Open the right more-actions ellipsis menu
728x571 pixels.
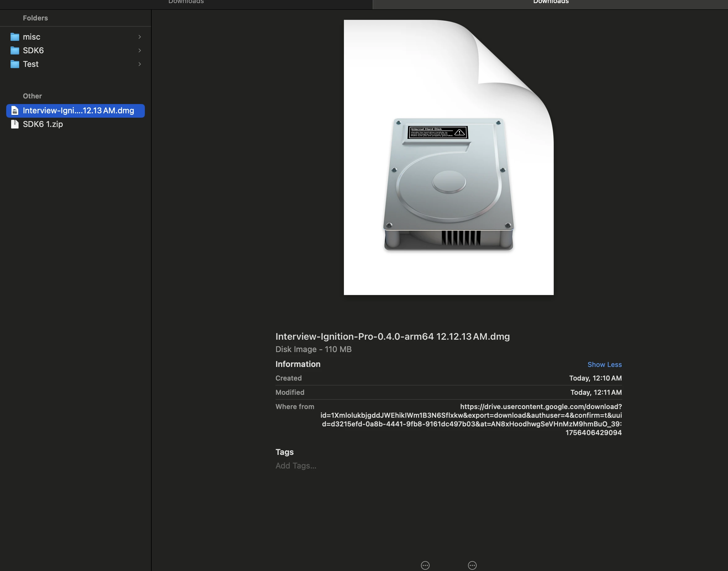click(x=472, y=565)
